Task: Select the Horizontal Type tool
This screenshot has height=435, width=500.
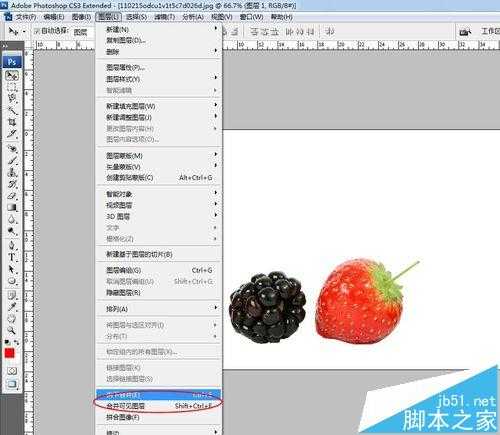Action: (x=12, y=257)
